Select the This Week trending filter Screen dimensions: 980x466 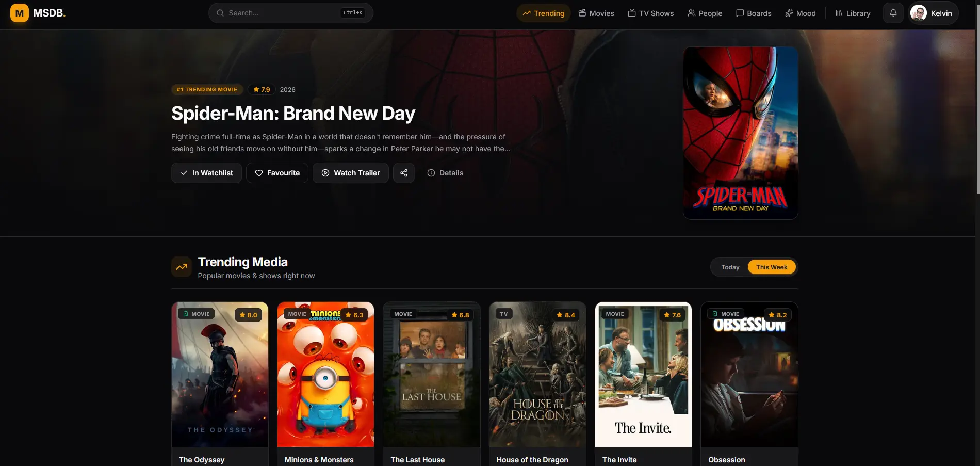(772, 267)
